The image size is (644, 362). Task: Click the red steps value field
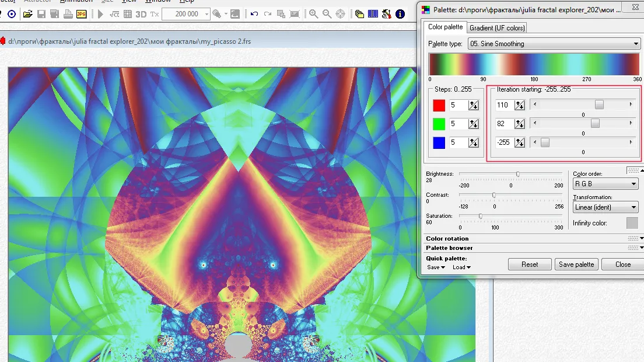(459, 105)
